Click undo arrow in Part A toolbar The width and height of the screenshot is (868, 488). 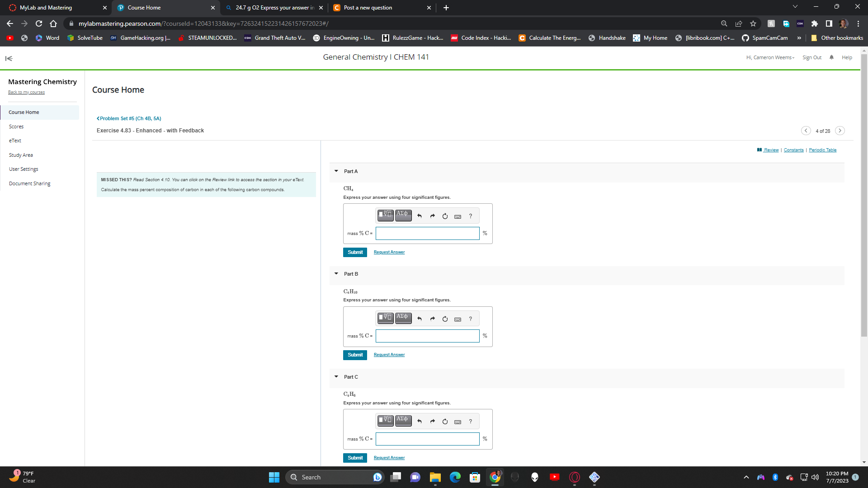tap(420, 216)
